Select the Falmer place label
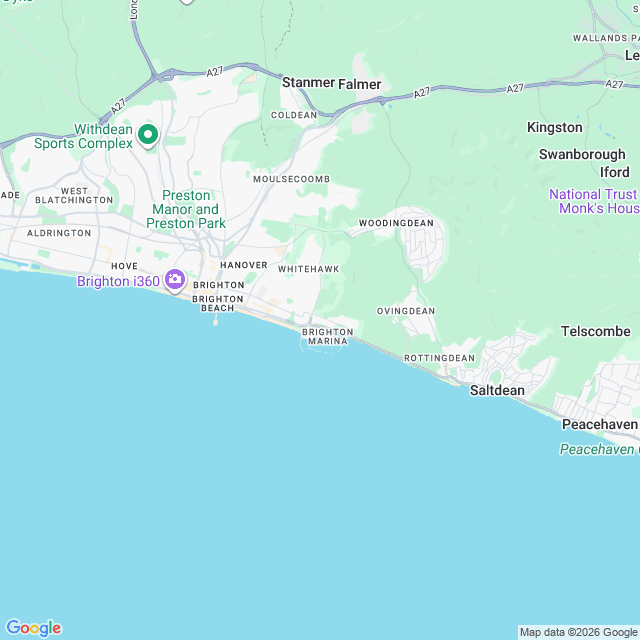640x640 pixels. pos(360,84)
